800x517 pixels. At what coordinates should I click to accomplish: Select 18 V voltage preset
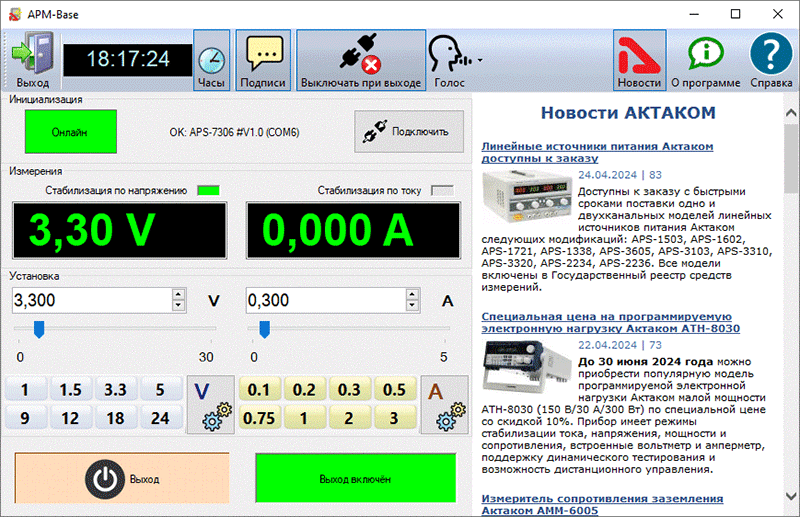[115, 418]
